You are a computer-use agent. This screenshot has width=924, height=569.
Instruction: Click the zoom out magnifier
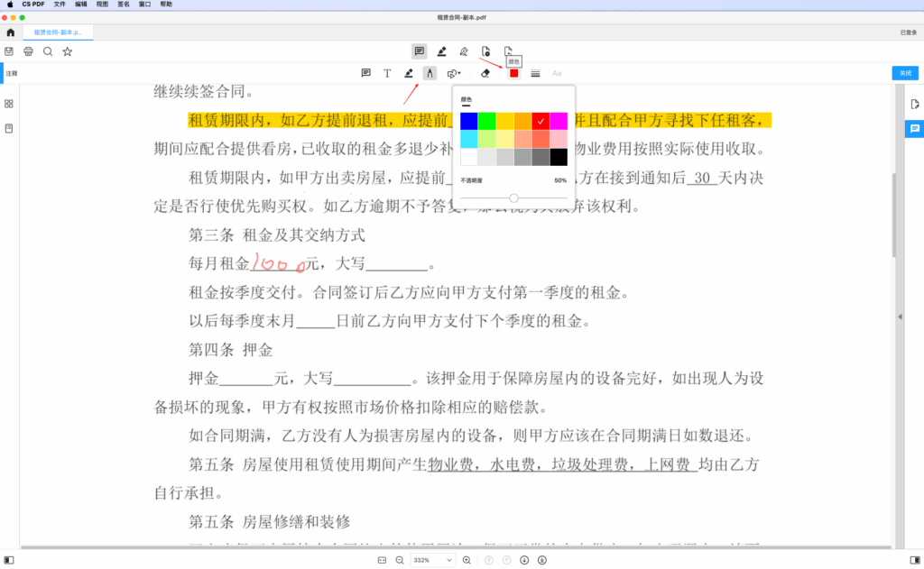pos(400,560)
